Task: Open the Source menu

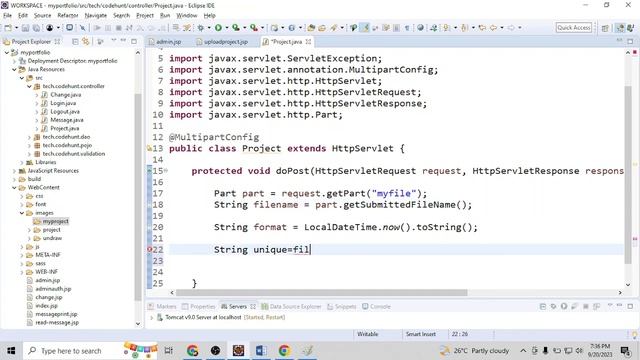Action: (x=42, y=16)
